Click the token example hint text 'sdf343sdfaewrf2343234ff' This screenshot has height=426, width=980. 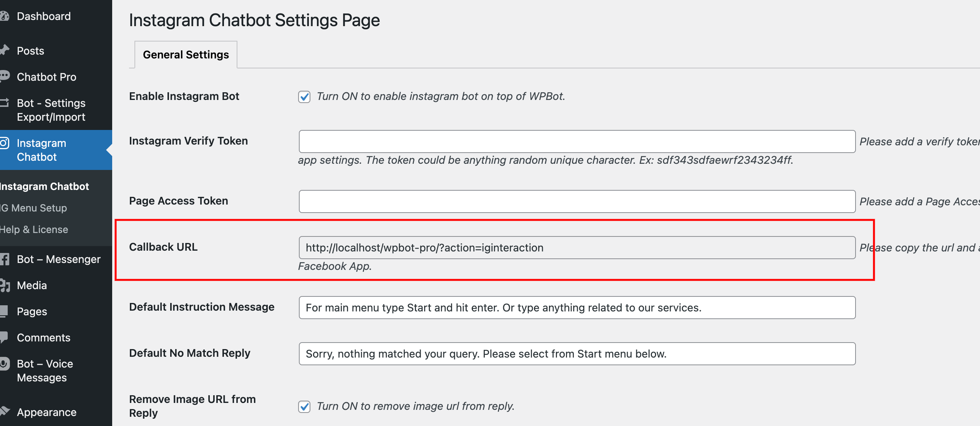click(724, 160)
